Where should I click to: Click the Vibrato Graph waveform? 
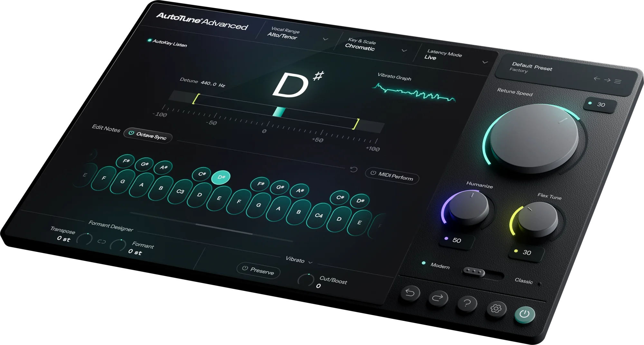[414, 93]
